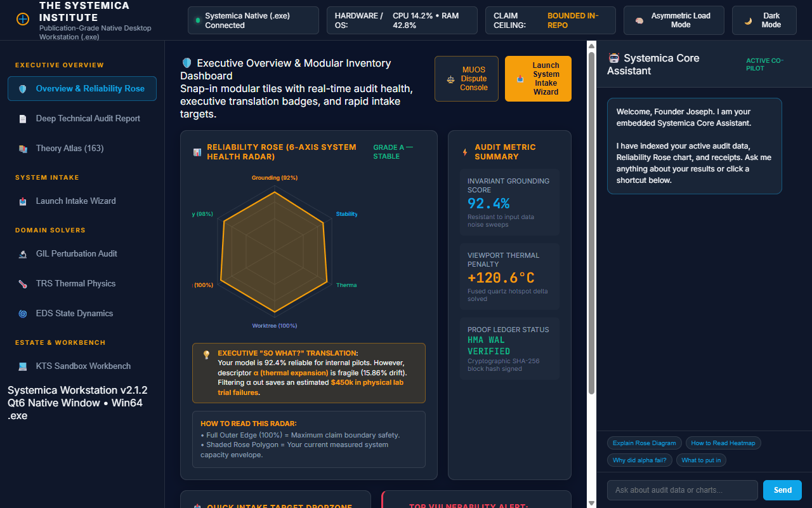Click the GRADE A — STABLE badge
This screenshot has width=812, height=508.
393,152
